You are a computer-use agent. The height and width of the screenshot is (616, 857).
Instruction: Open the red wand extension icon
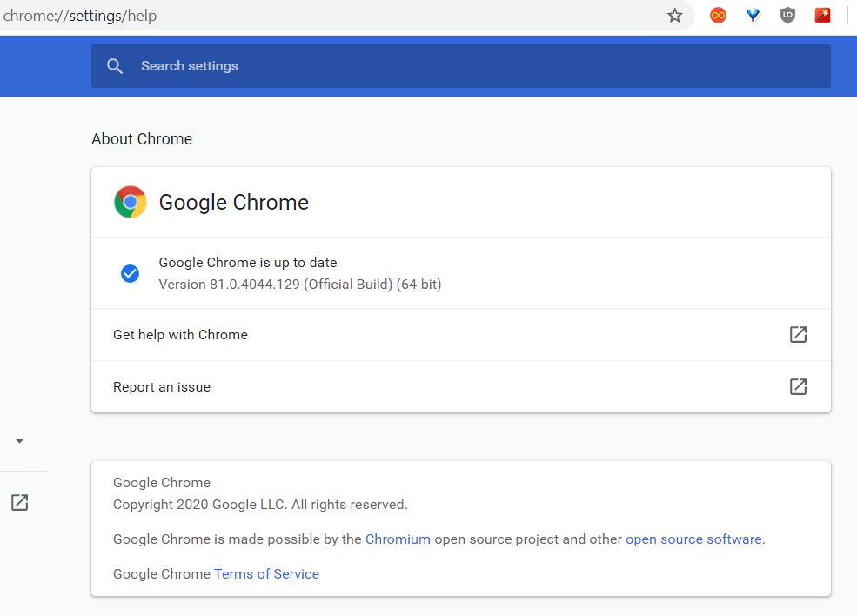822,16
